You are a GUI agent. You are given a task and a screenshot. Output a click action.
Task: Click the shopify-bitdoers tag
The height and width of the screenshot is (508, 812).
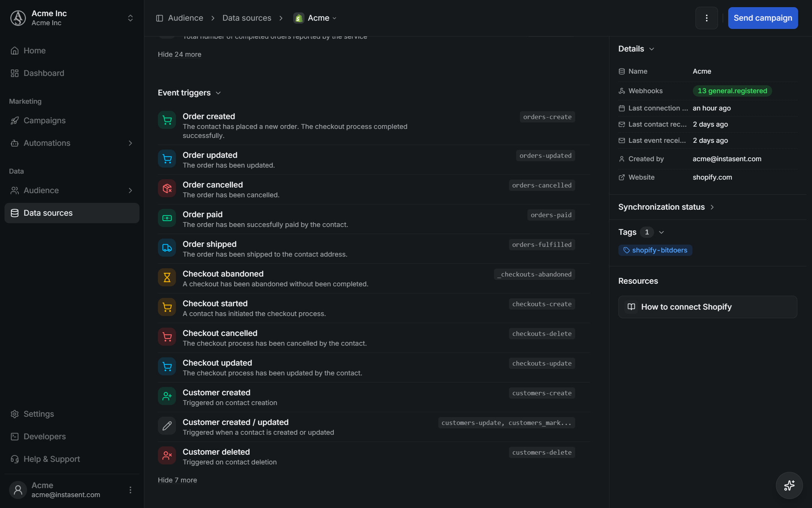[x=655, y=250]
